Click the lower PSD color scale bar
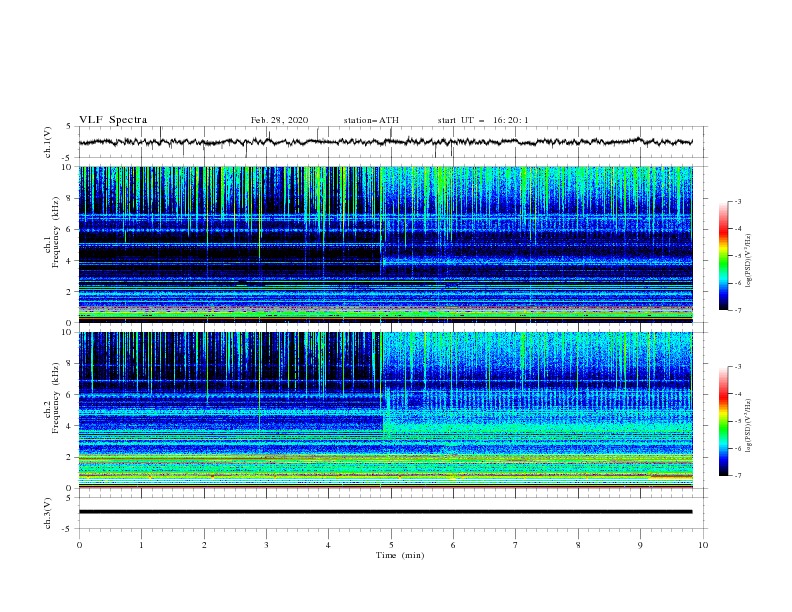 [x=723, y=421]
